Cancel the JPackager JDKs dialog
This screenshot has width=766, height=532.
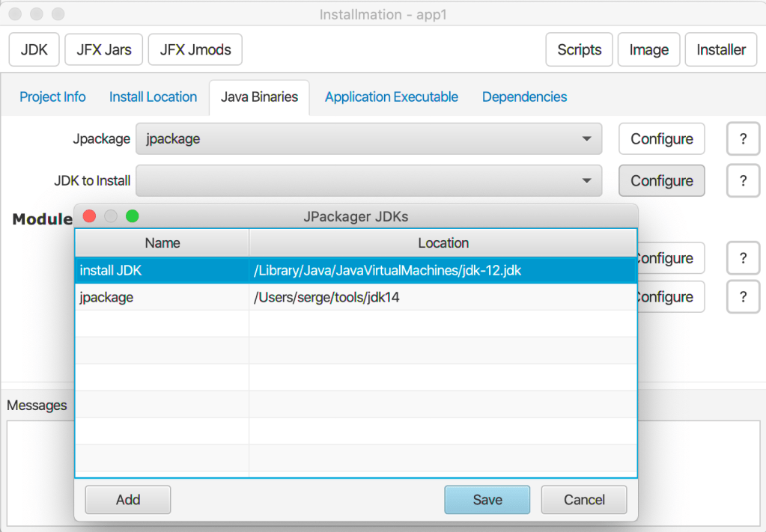coord(584,500)
